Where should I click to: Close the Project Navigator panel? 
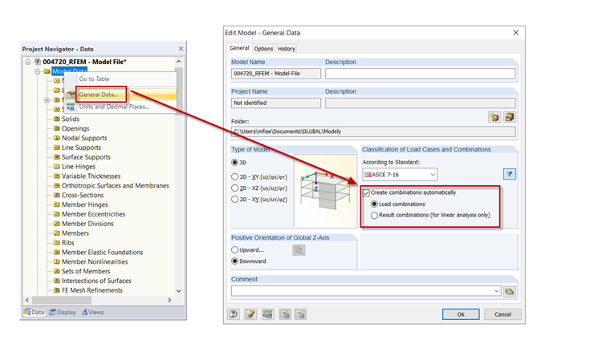click(x=181, y=49)
